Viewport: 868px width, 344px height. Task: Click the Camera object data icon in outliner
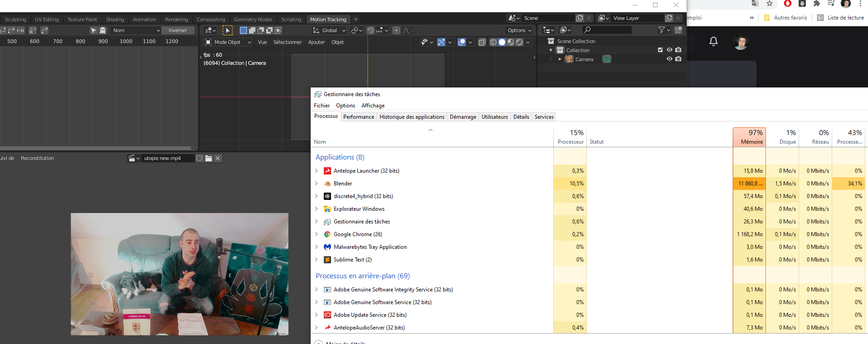coord(607,59)
